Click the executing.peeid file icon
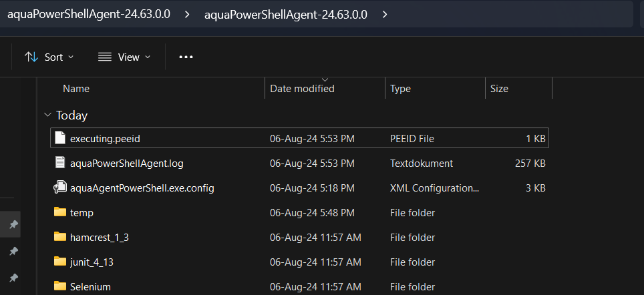Screen dimensions: 644x295 point(60,139)
